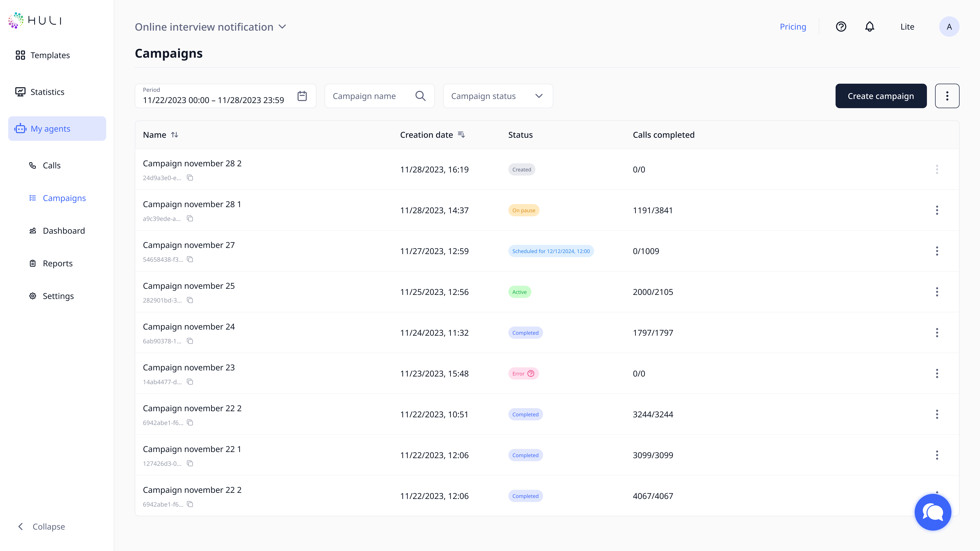This screenshot has width=980, height=551.
Task: Open more actions menu beside Create campaign
Action: pos(947,96)
